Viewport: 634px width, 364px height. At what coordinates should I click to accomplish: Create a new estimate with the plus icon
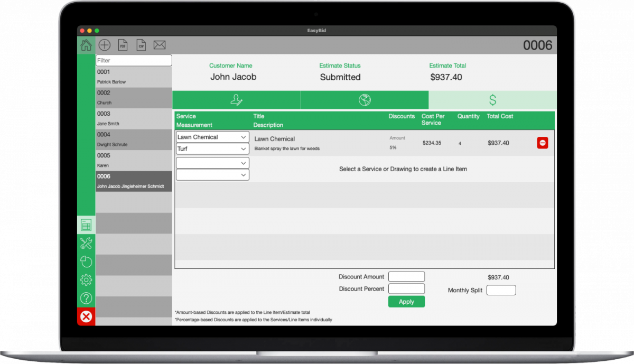coord(104,45)
